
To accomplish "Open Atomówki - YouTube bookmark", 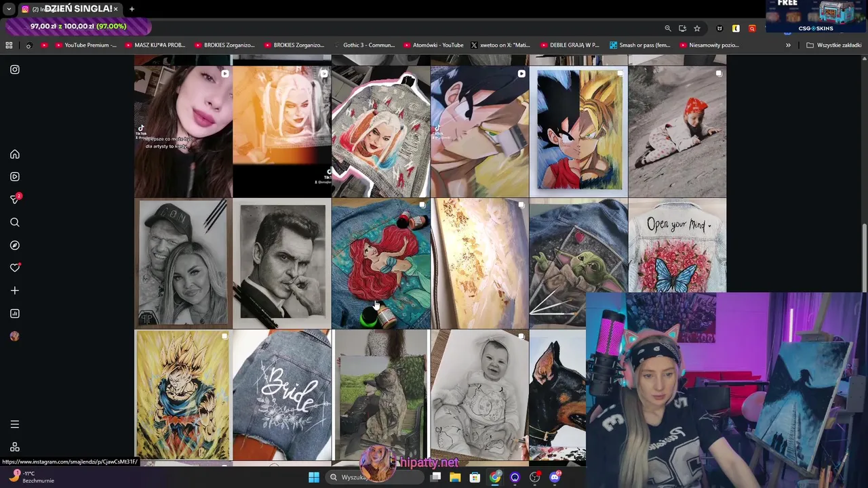I will point(433,45).
